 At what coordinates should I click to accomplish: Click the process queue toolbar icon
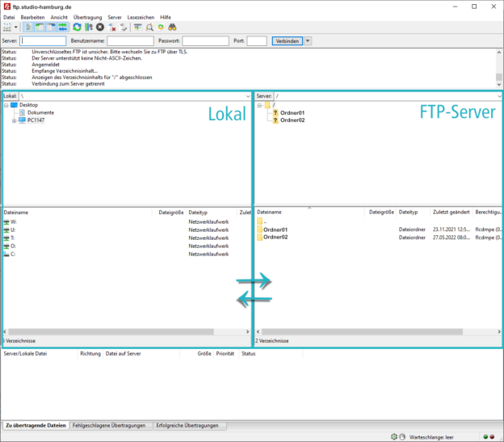89,27
